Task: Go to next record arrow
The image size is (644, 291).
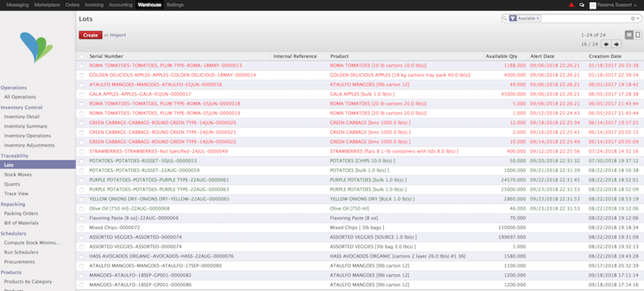Action: pyautogui.click(x=616, y=44)
